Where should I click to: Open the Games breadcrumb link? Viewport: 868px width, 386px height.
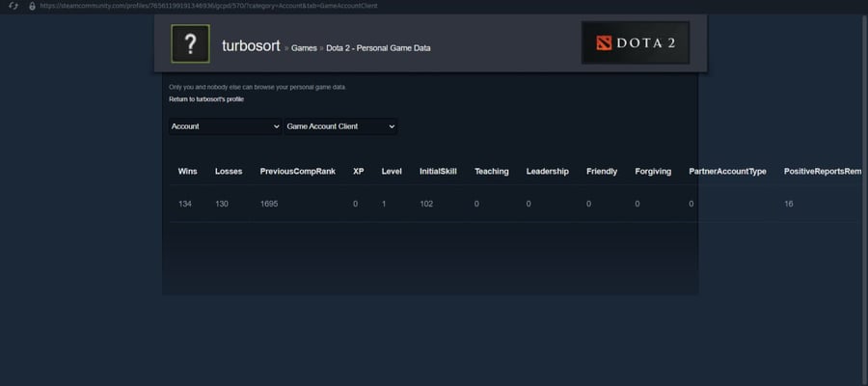click(304, 48)
